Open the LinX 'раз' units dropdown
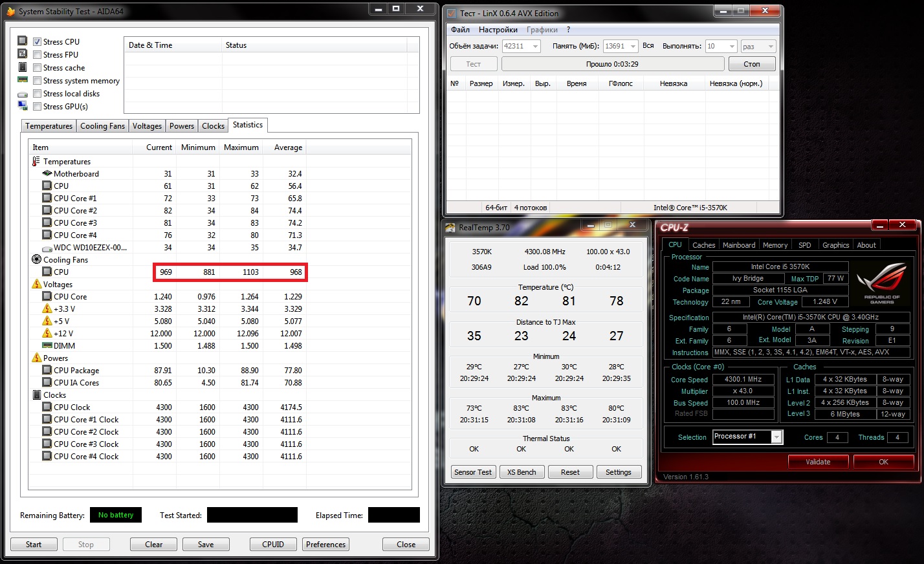Image resolution: width=924 pixels, height=564 pixels. [758, 46]
